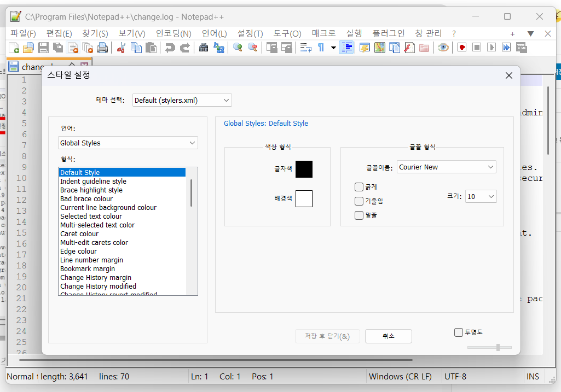Click the Stop macro recording icon
The height and width of the screenshot is (392, 561).
coord(477,48)
